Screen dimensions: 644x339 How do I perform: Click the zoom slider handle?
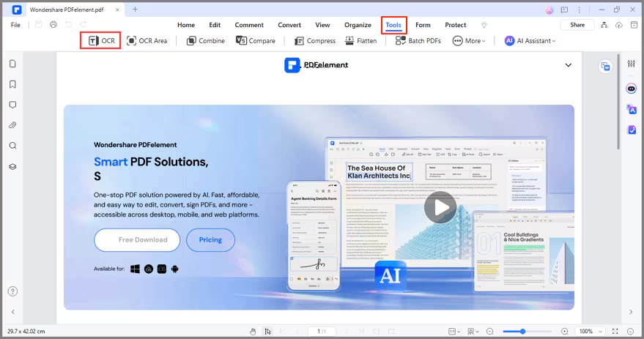522,331
